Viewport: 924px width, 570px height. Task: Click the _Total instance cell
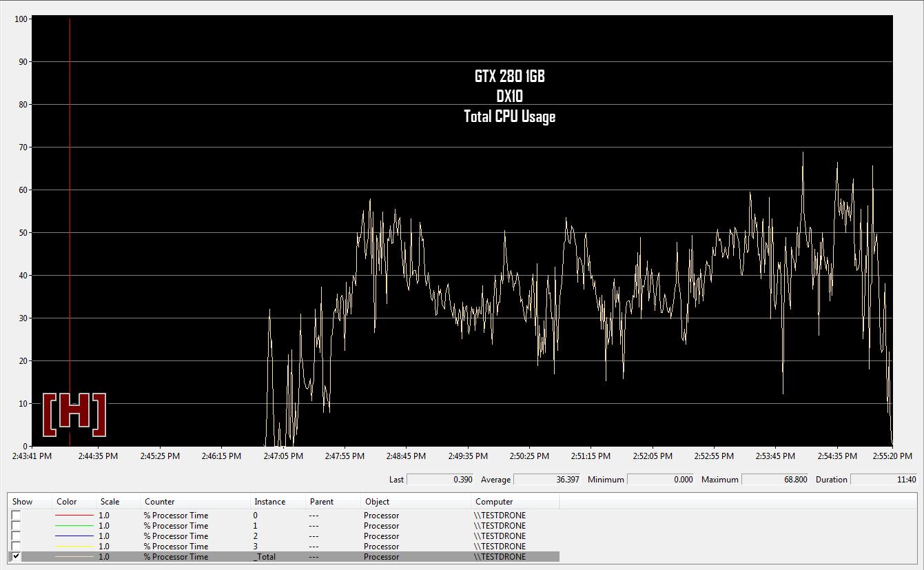tap(265, 557)
